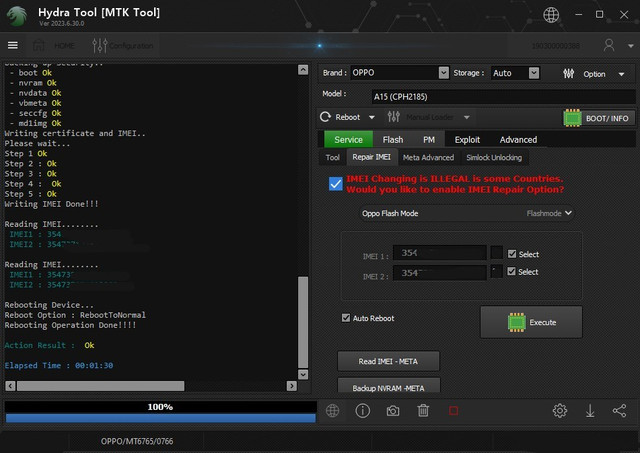
Task: Click the 1-digit box beside IMEI 2
Action: pyautogui.click(x=496, y=271)
